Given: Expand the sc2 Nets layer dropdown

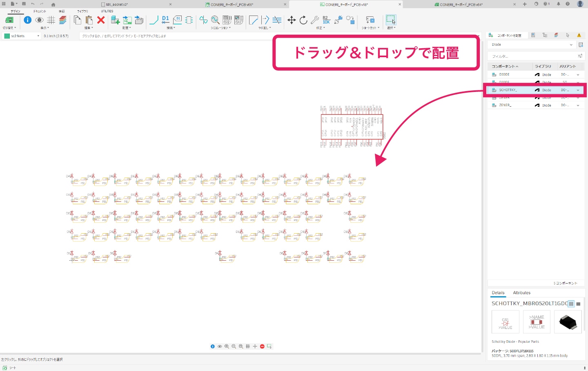Looking at the screenshot, I should point(38,36).
